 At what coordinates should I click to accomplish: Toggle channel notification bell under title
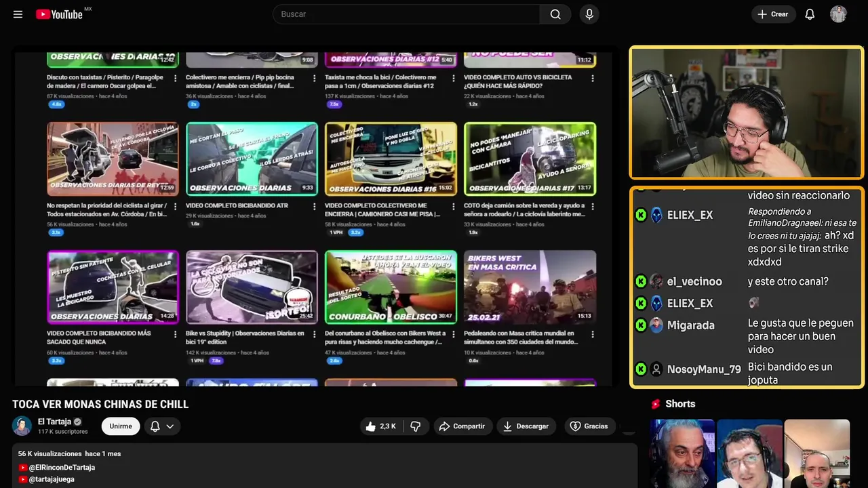point(155,426)
